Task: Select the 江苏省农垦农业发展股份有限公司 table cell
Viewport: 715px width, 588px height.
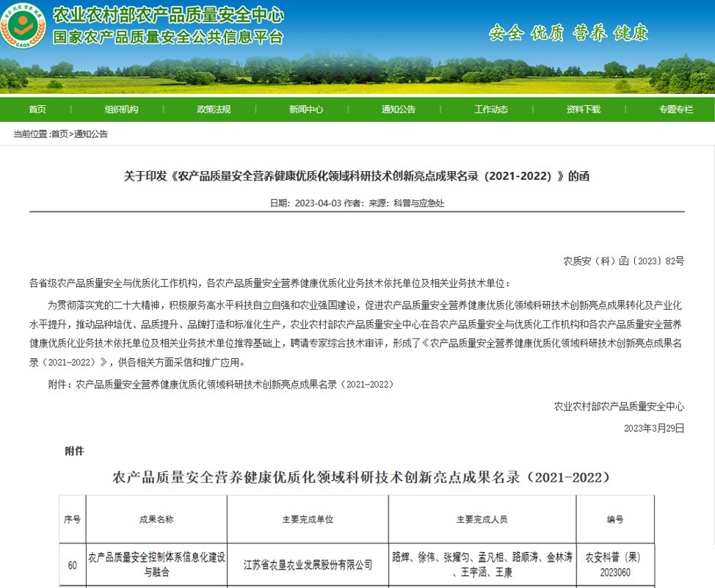Action: [x=308, y=565]
